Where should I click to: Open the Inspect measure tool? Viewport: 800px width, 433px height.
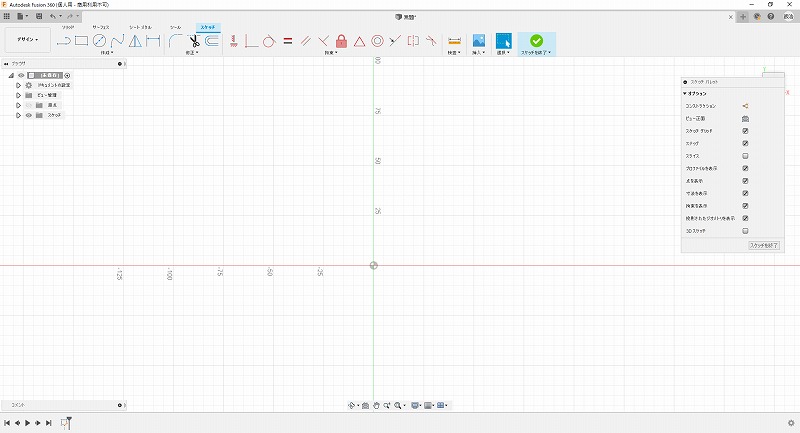[454, 41]
